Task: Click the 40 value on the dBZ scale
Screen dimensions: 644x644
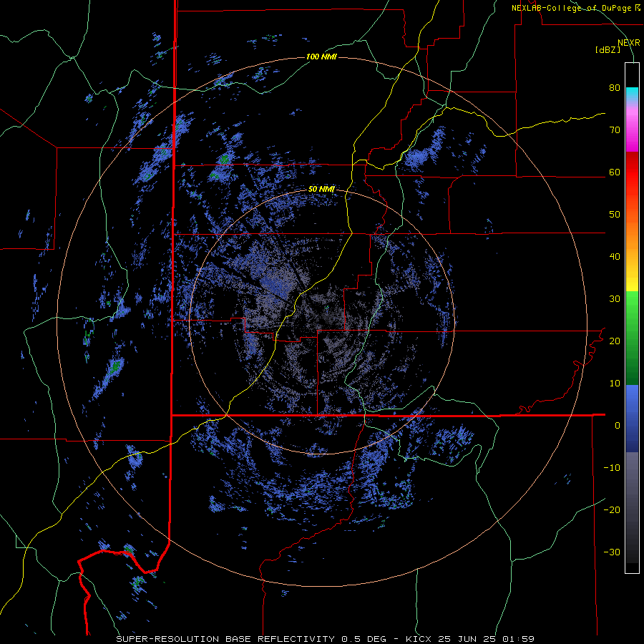Action: (615, 257)
